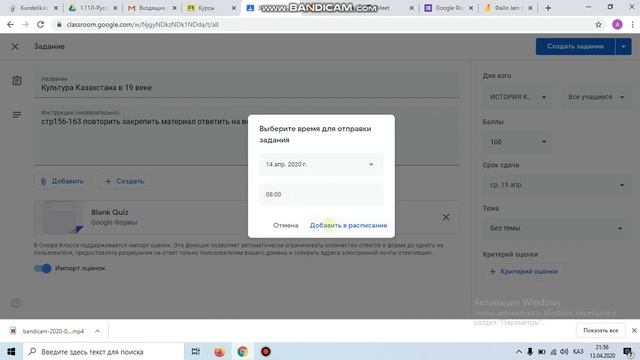Open the Windows Start menu
The image size is (640, 360).
11,351
